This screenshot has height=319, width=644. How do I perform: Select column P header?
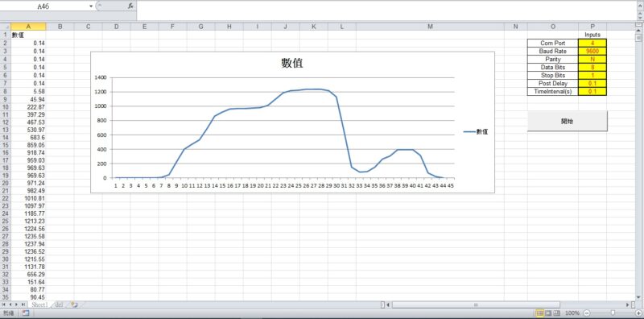pyautogui.click(x=592, y=27)
